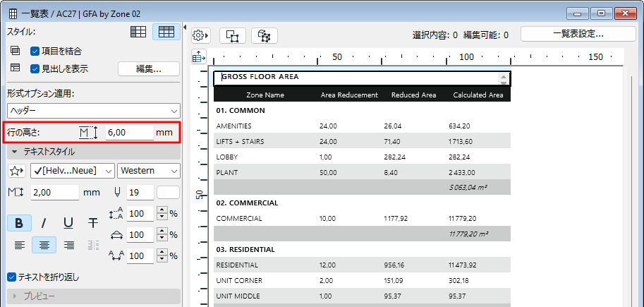Screen dimensions: 644x307
Task: Open the Western script dropdown
Action: coord(148,171)
